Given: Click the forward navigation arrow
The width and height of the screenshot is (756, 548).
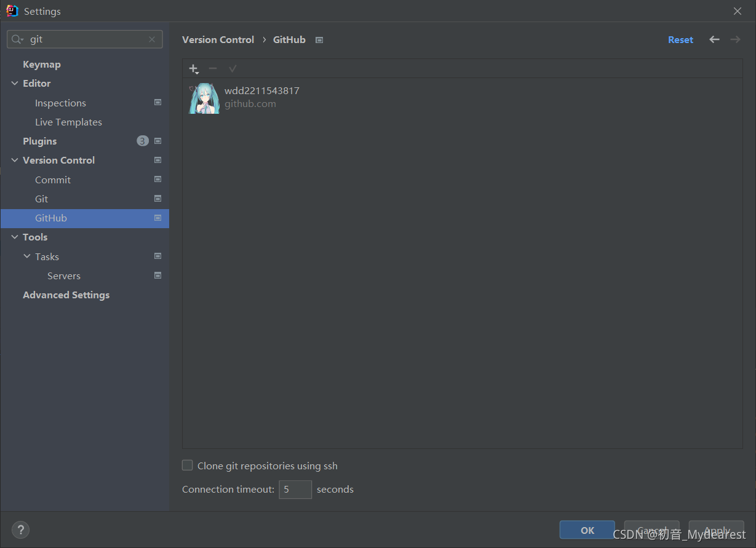Looking at the screenshot, I should (735, 39).
